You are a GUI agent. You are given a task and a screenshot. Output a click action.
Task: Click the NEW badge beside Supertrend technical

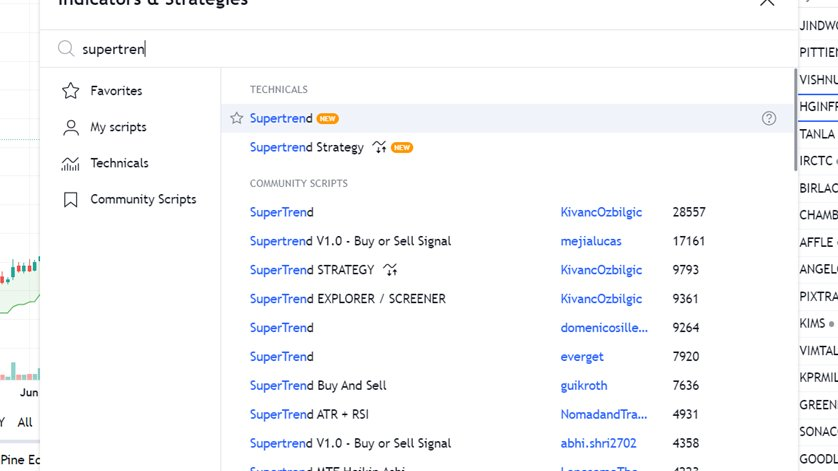[x=328, y=119]
